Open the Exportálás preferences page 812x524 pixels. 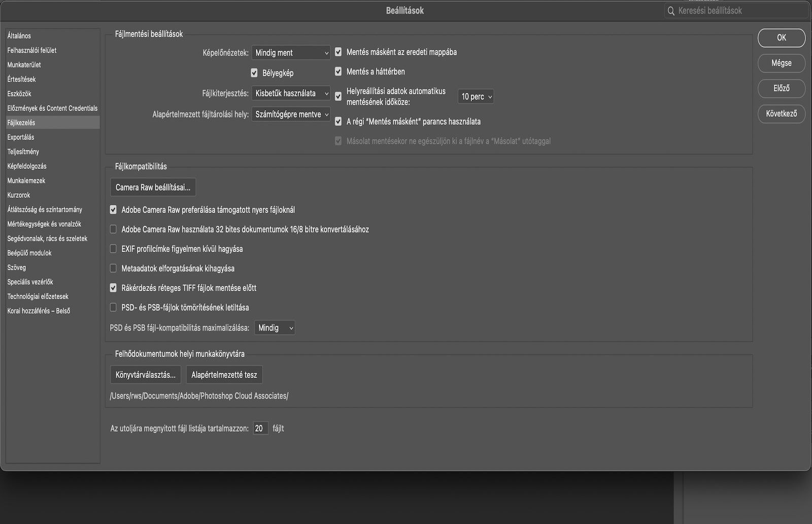[x=20, y=137]
